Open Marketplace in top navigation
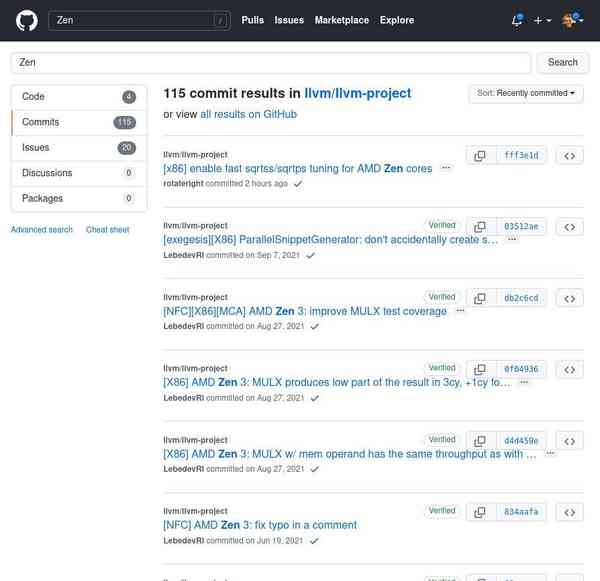Screen dimensions: 600x581 pyautogui.click(x=342, y=20)
